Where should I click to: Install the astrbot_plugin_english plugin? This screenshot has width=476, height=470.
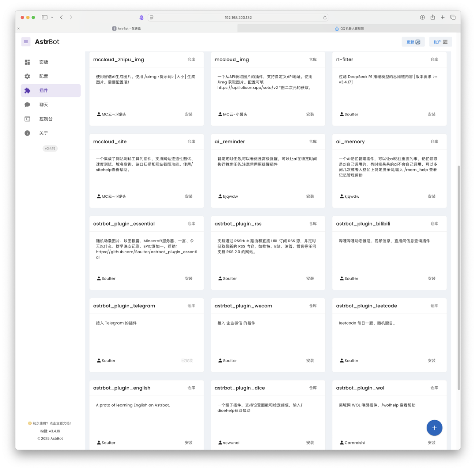[x=189, y=443]
